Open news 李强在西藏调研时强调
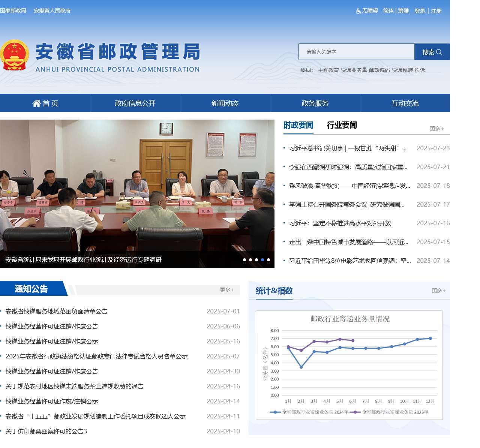 pos(348,167)
